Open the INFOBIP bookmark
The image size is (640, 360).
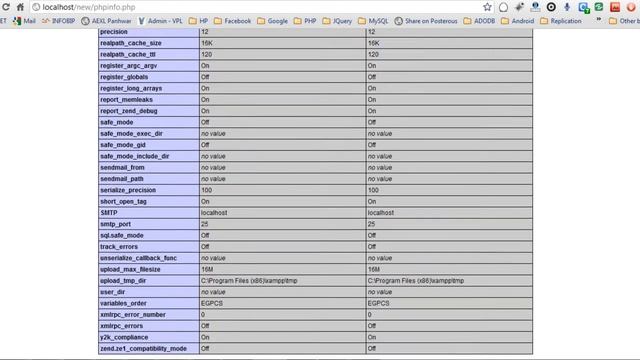pyautogui.click(x=58, y=21)
